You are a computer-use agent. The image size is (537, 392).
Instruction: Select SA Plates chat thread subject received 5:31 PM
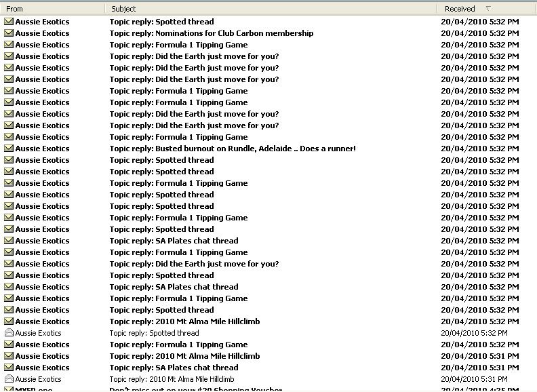click(x=174, y=368)
